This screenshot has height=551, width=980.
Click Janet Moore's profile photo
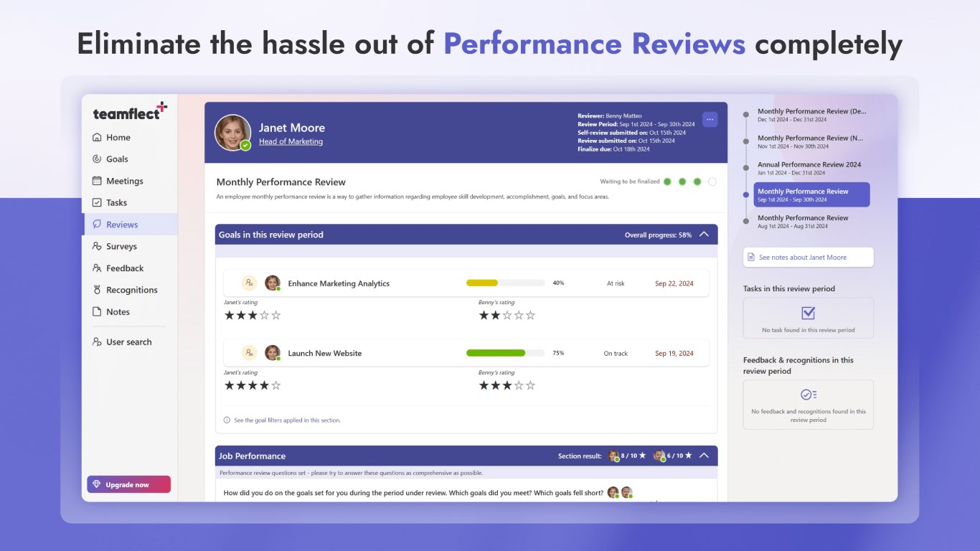(x=232, y=133)
